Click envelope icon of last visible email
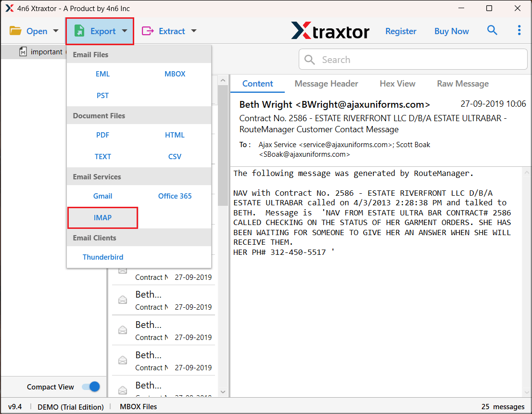532x414 pixels. pyautogui.click(x=123, y=389)
